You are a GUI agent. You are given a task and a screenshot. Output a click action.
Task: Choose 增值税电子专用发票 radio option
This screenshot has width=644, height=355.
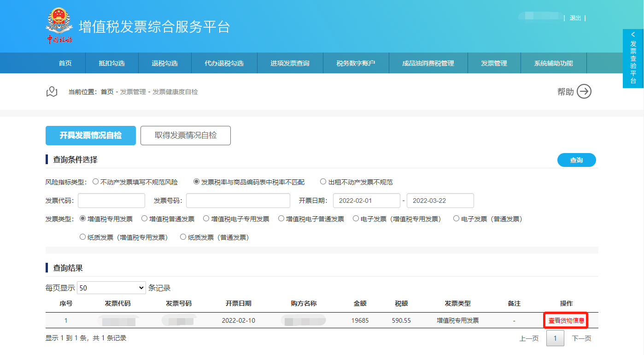pos(206,219)
